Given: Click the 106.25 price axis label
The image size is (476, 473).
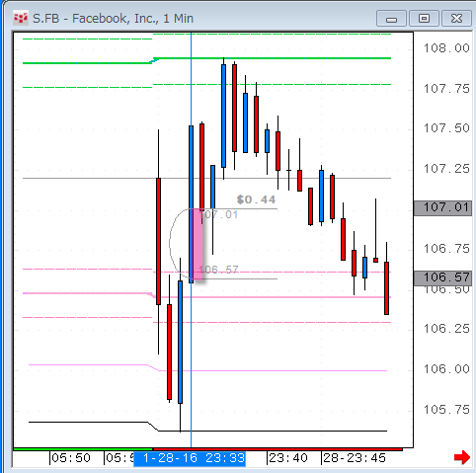Looking at the screenshot, I should [446, 329].
